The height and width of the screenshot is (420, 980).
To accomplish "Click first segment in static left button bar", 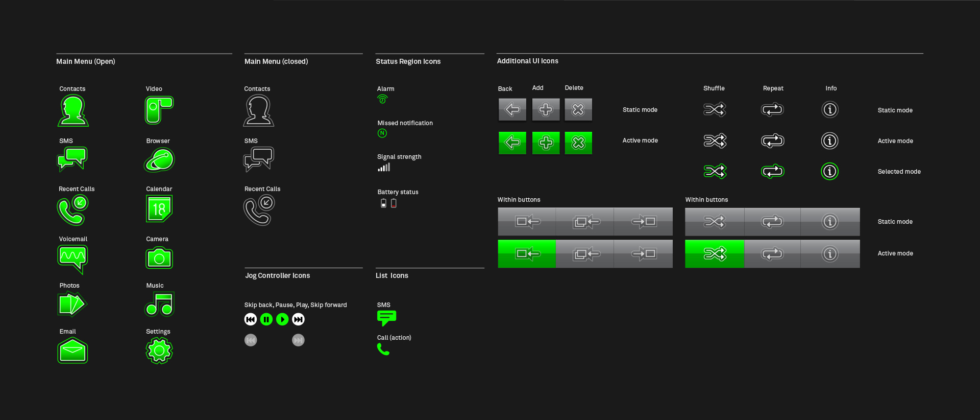I will click(527, 221).
